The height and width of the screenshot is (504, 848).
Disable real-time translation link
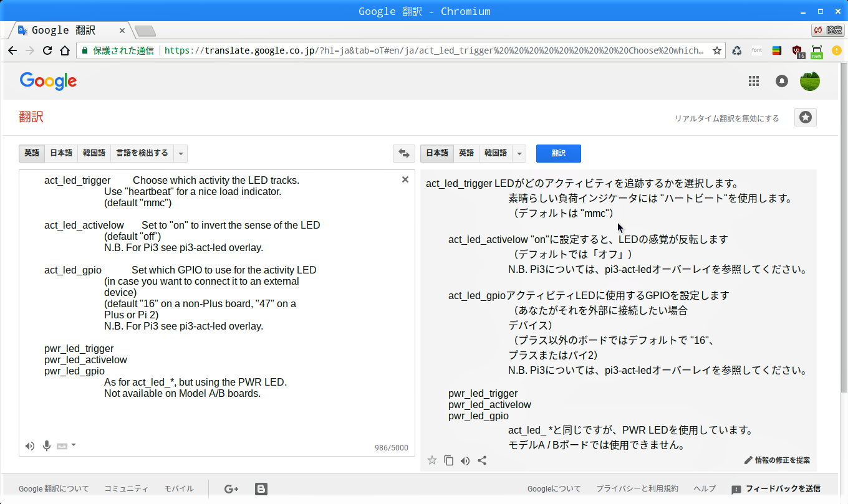click(x=727, y=118)
